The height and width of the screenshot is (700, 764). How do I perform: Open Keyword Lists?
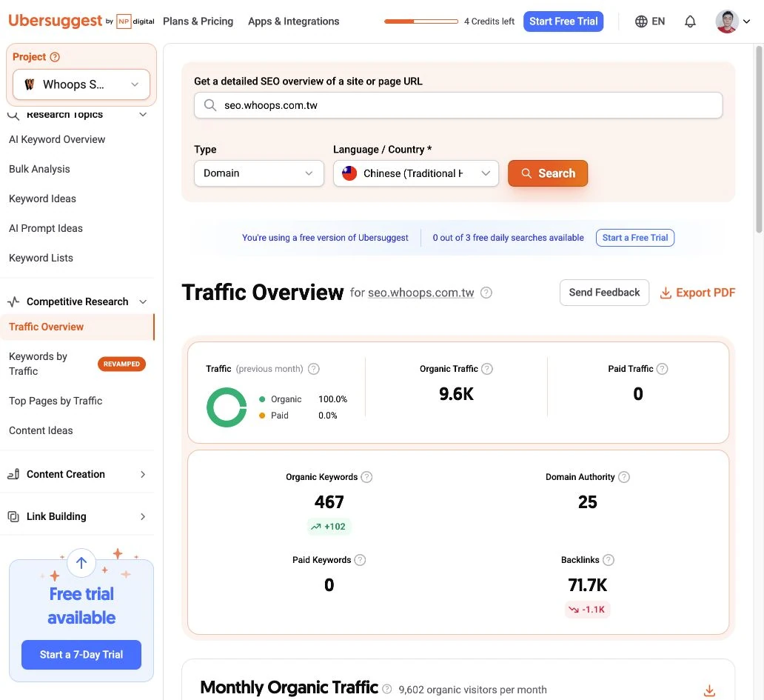click(x=41, y=258)
